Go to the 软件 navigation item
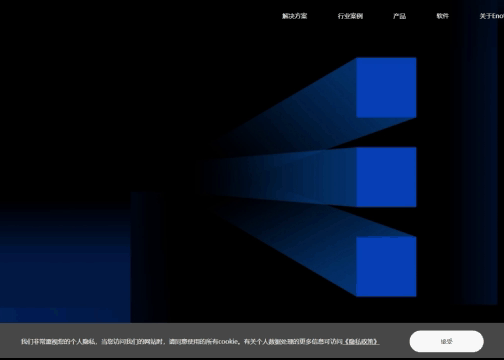Viewport: 504px width, 360px height. [443, 16]
